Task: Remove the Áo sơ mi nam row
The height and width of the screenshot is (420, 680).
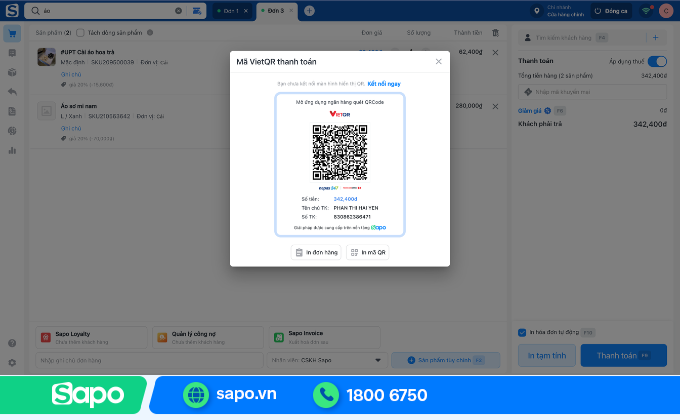Action: 495,106
